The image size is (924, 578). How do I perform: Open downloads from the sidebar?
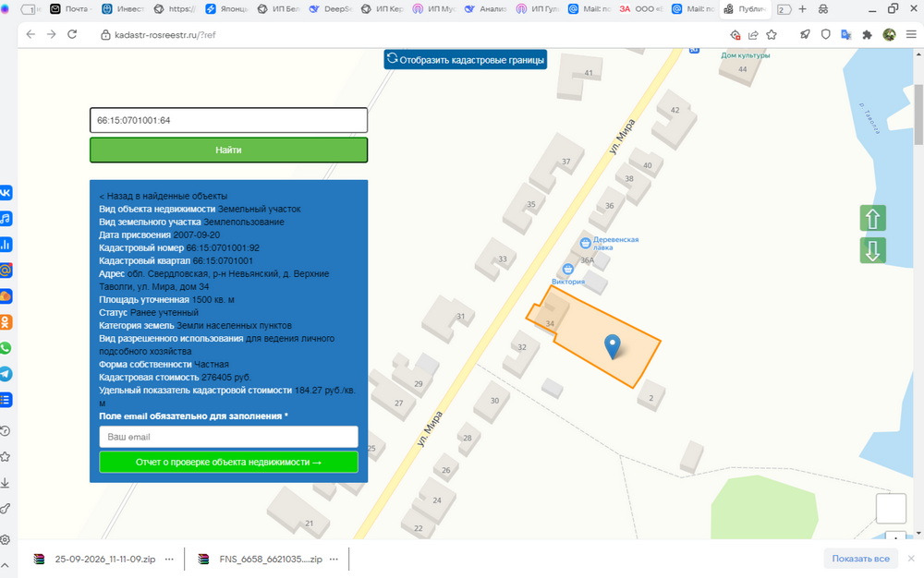6,483
